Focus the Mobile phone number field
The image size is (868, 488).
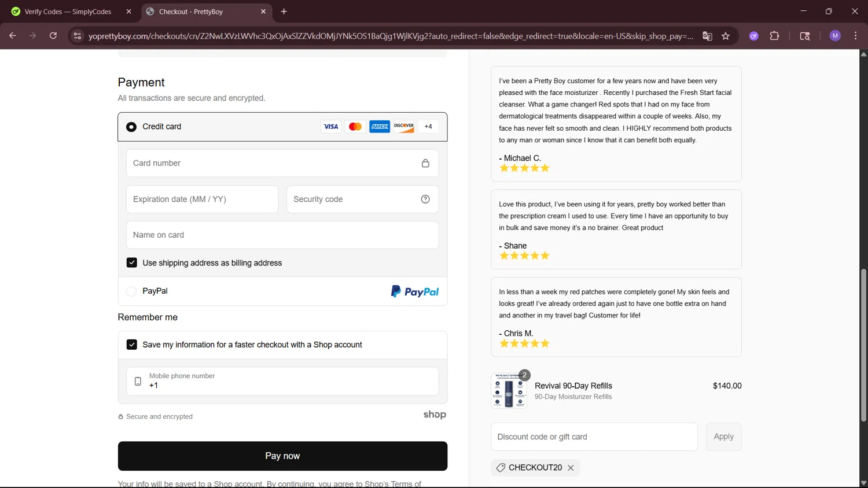tap(282, 382)
